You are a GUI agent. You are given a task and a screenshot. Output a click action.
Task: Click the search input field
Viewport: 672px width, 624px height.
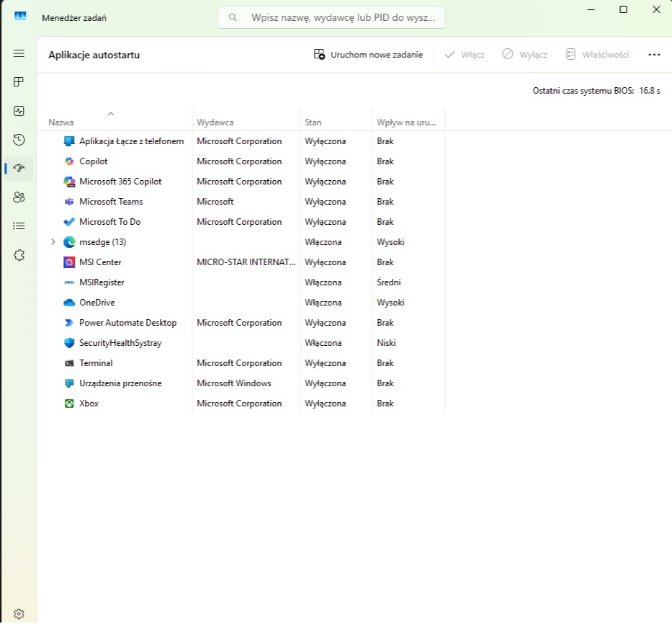pos(331,17)
